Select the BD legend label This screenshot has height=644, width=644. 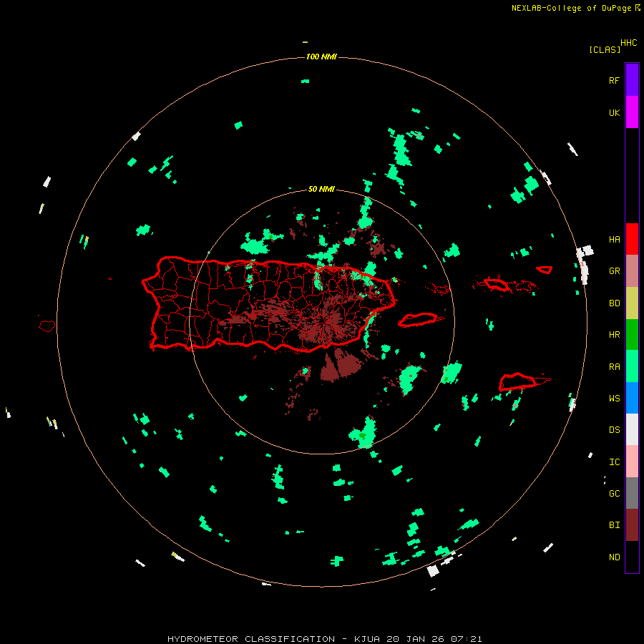click(x=614, y=303)
